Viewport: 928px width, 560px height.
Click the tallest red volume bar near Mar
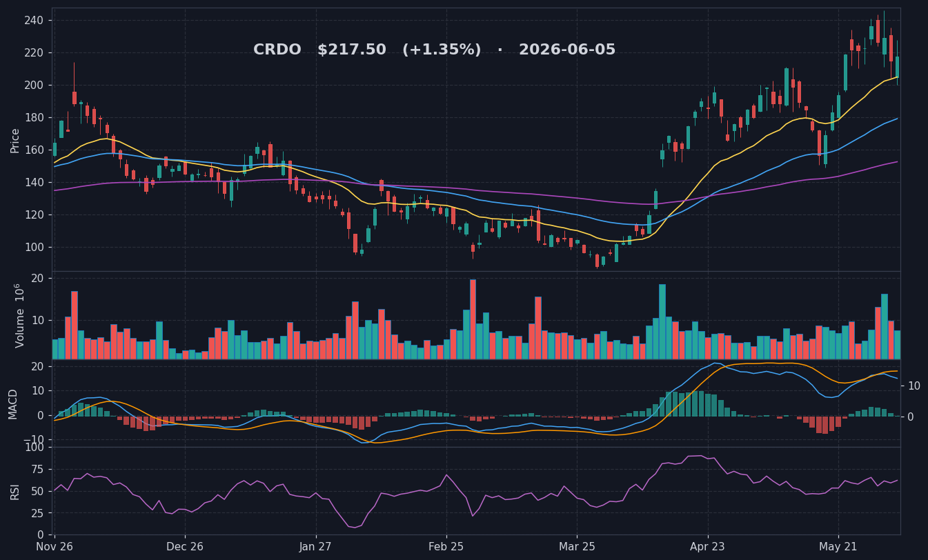473,319
